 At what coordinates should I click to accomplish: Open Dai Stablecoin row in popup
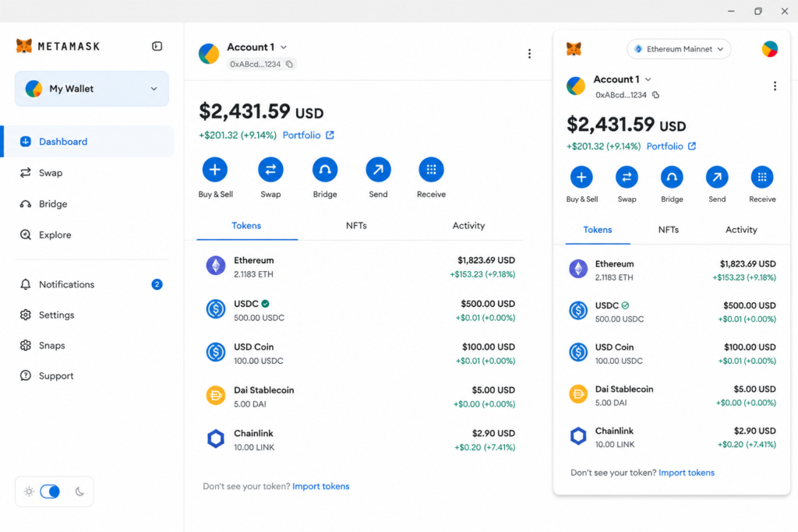[x=672, y=396]
